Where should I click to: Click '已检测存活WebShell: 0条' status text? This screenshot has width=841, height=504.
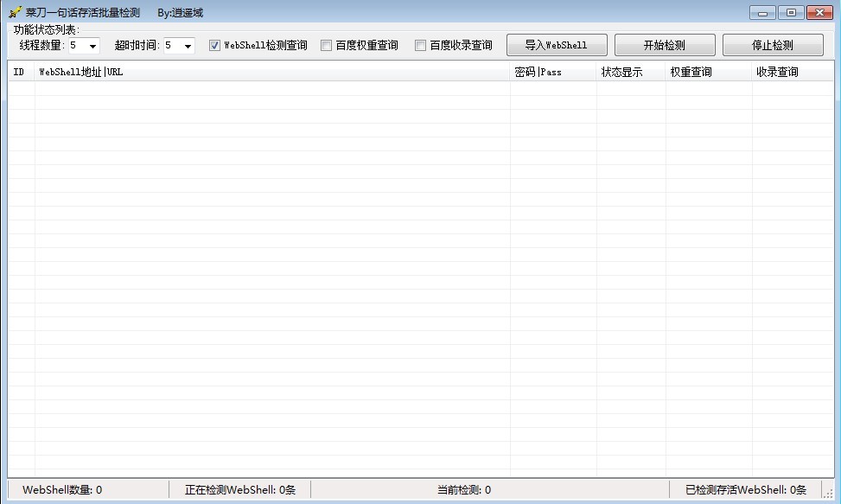746,489
